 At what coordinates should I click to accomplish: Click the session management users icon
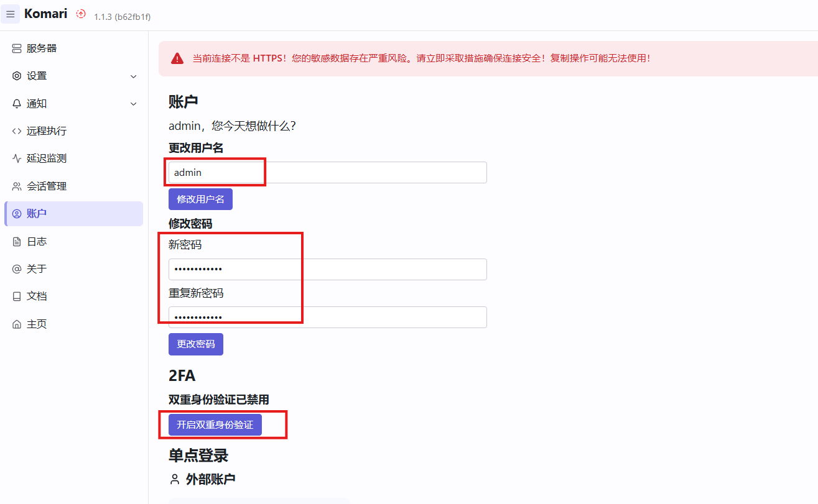pos(17,186)
